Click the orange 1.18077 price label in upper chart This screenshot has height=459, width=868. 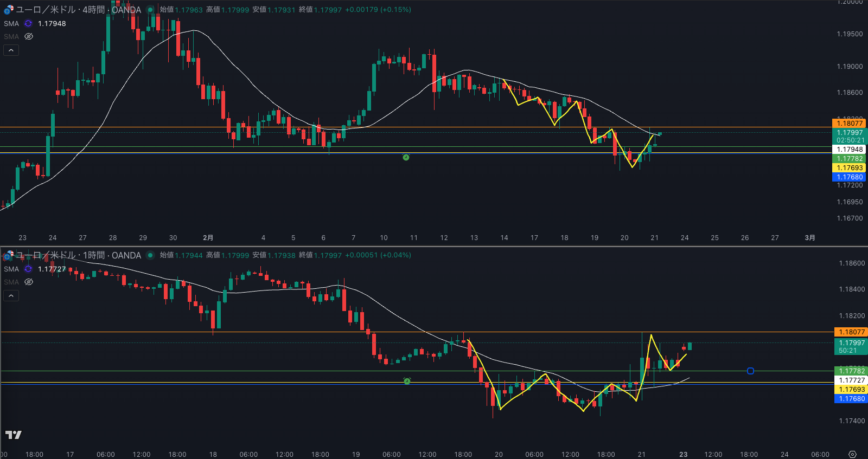[850, 124]
